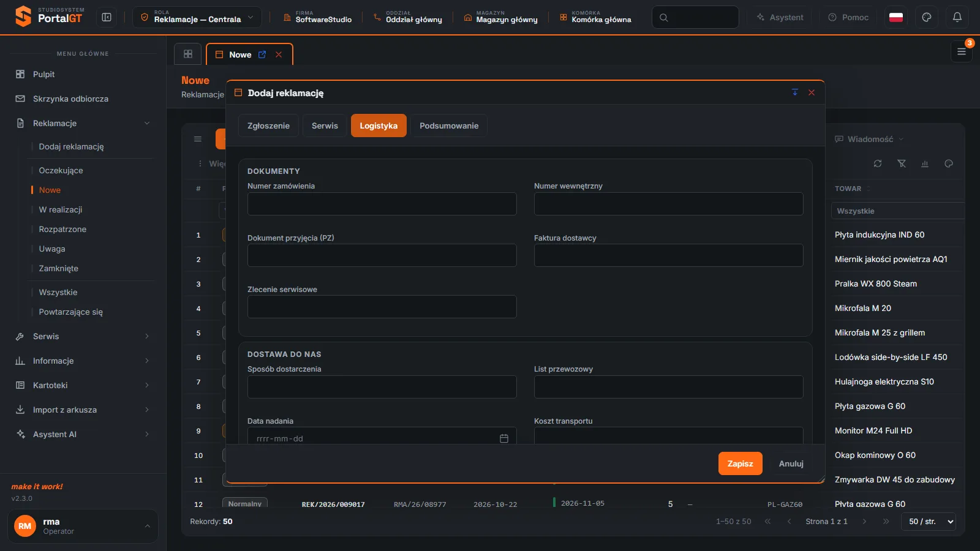
Task: Open the rma operator user menu
Action: 83,526
